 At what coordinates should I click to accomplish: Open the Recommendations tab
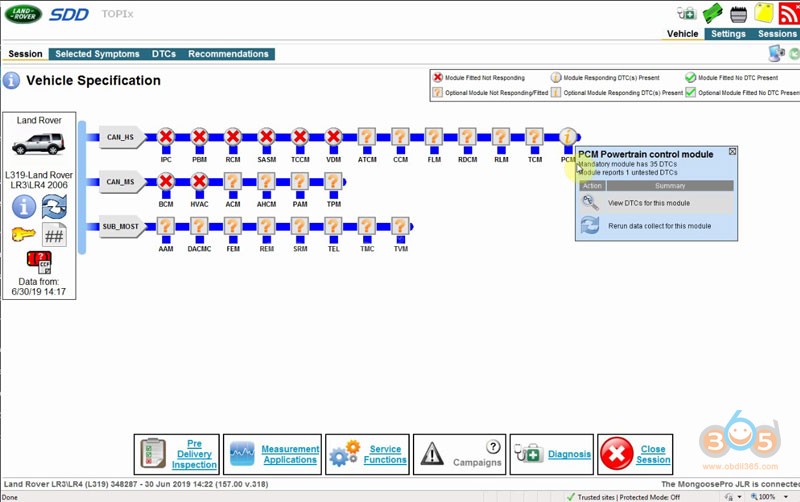228,54
